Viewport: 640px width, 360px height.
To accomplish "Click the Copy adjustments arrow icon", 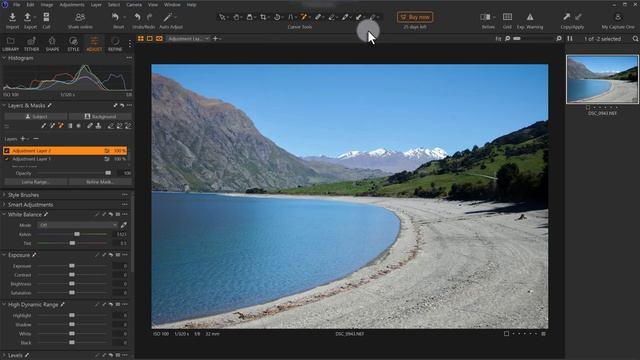I will point(566,17).
